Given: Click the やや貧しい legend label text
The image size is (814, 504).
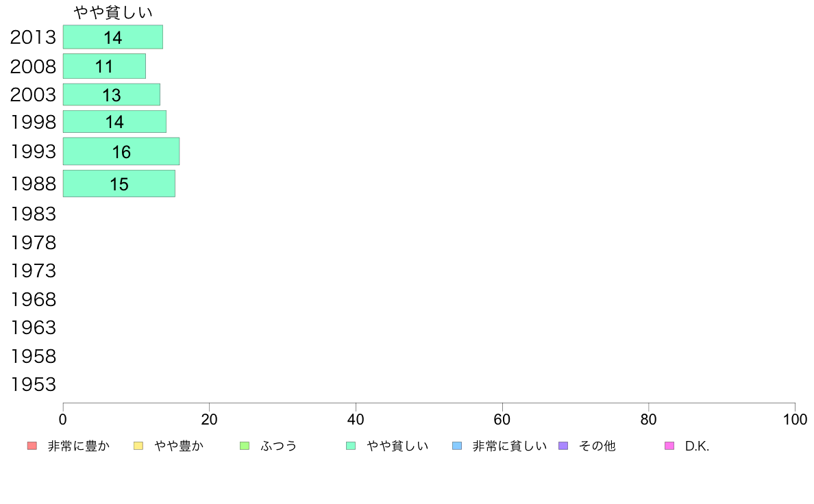Looking at the screenshot, I should pos(397,446).
